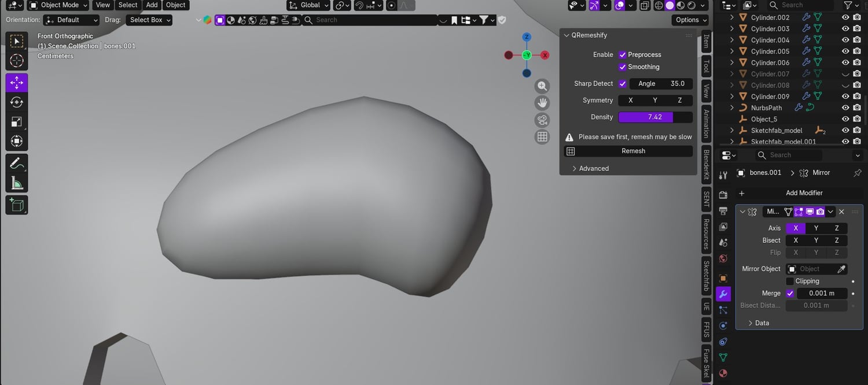
Task: Switch to the Item sidebar tab
Action: coord(706,42)
